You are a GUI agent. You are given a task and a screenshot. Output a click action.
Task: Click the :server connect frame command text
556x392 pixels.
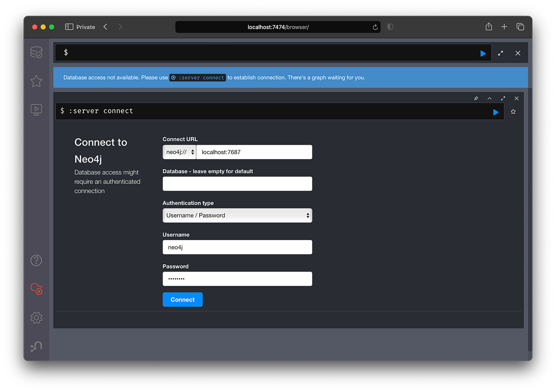coord(101,111)
